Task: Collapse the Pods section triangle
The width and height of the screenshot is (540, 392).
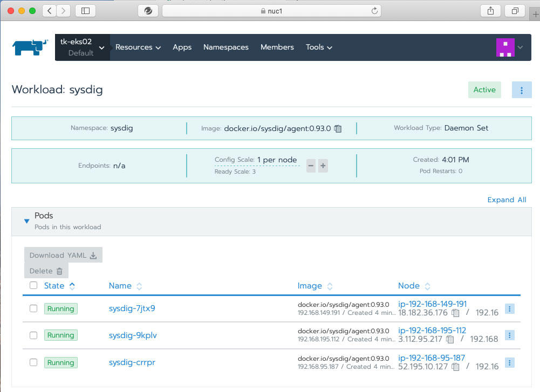Action: point(26,221)
